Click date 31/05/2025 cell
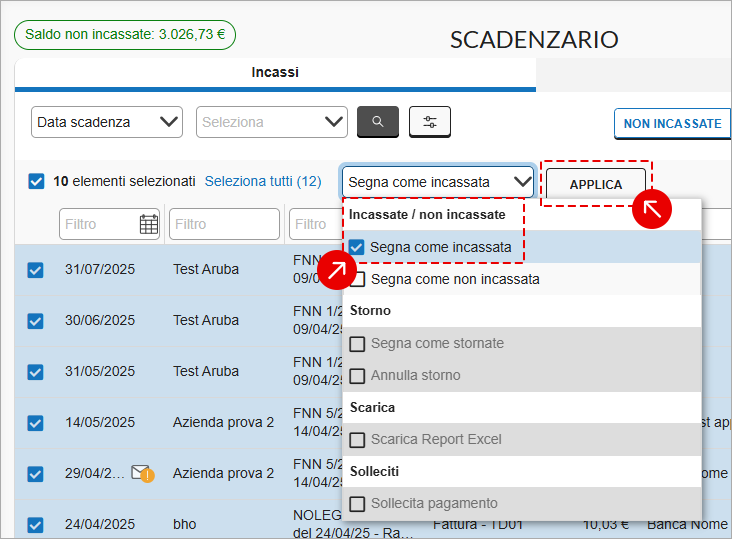The height and width of the screenshot is (539, 732). 100,371
